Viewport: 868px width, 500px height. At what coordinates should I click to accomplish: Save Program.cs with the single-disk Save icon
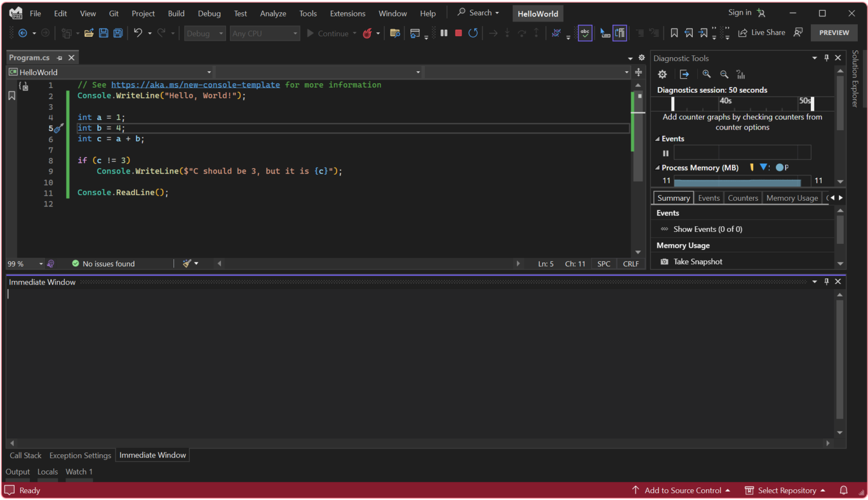[x=103, y=33]
